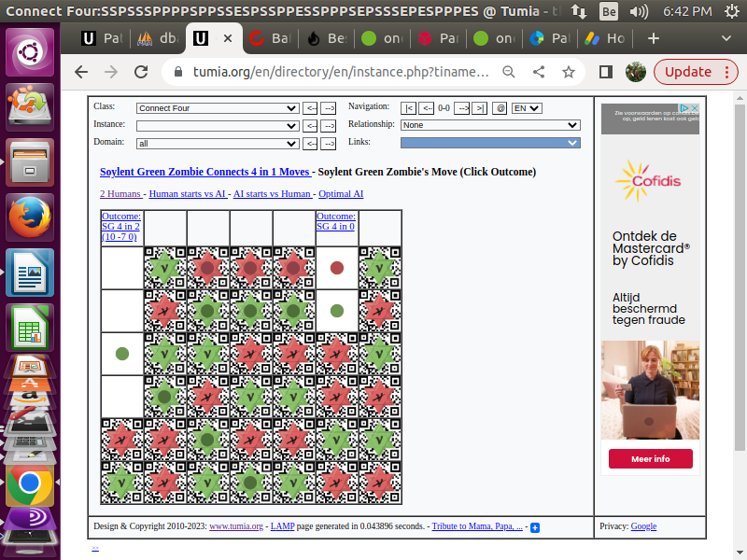
Task: Expand the Domain dropdown set to all
Action: tap(218, 143)
